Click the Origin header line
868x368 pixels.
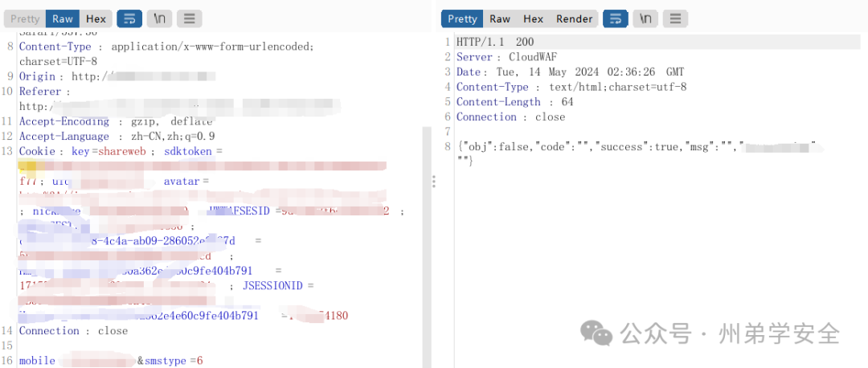tap(117, 76)
